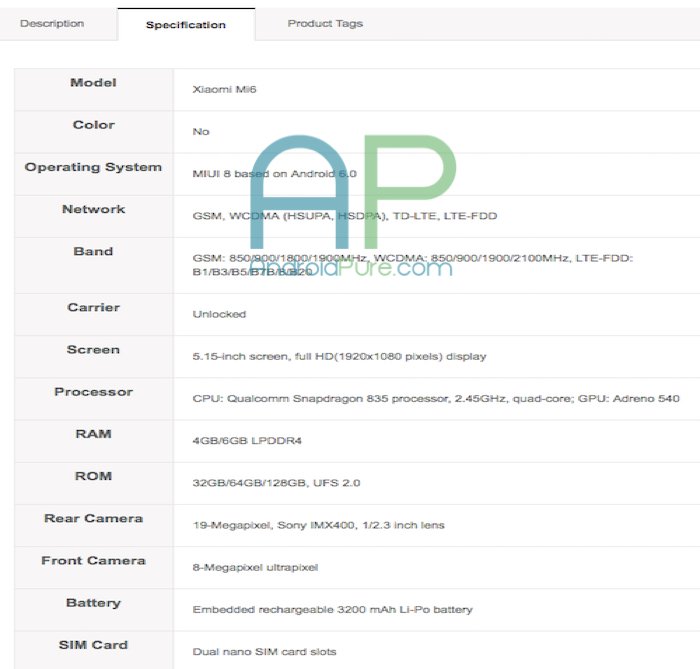Click the Color row label
The image size is (700, 669).
pos(93,125)
